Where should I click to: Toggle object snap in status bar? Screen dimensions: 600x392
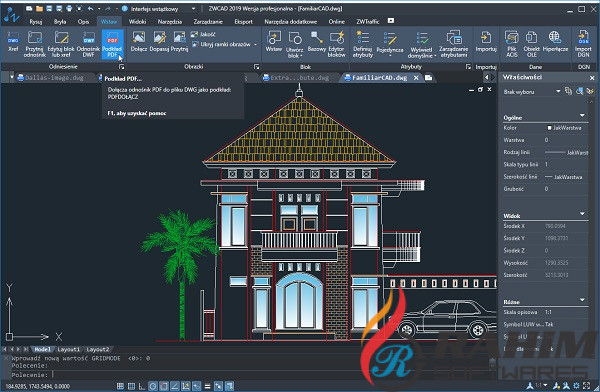click(x=163, y=386)
